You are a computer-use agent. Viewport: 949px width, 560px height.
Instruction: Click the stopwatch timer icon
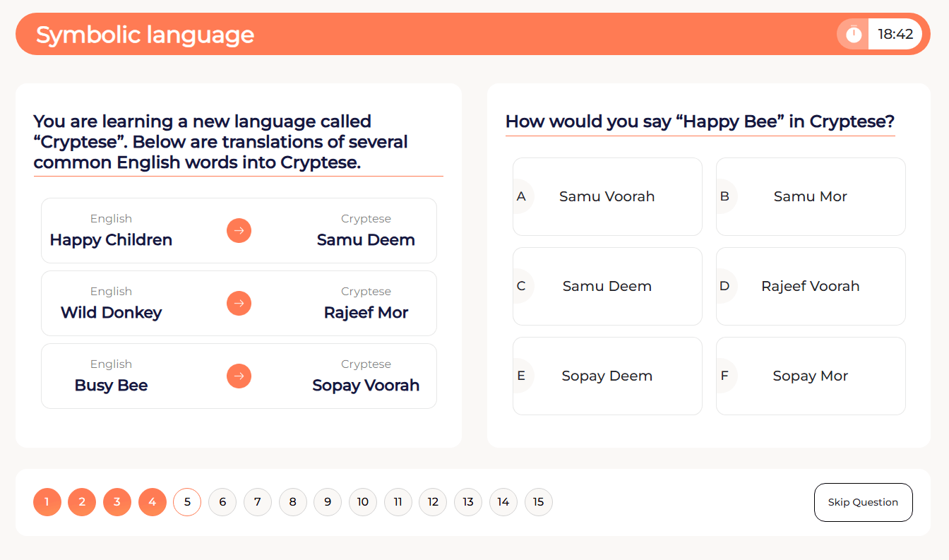[854, 34]
